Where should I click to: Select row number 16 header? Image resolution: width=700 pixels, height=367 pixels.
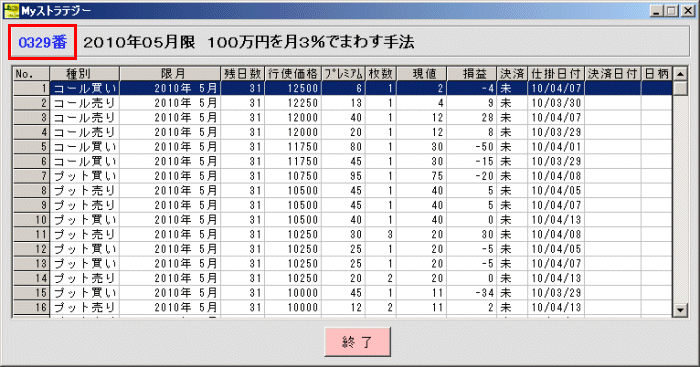click(31, 307)
